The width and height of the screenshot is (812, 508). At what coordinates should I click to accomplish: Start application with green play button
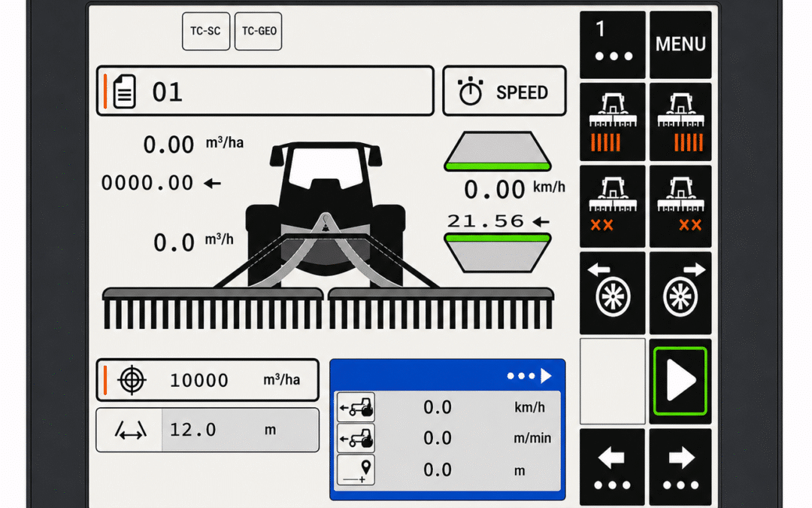click(680, 381)
